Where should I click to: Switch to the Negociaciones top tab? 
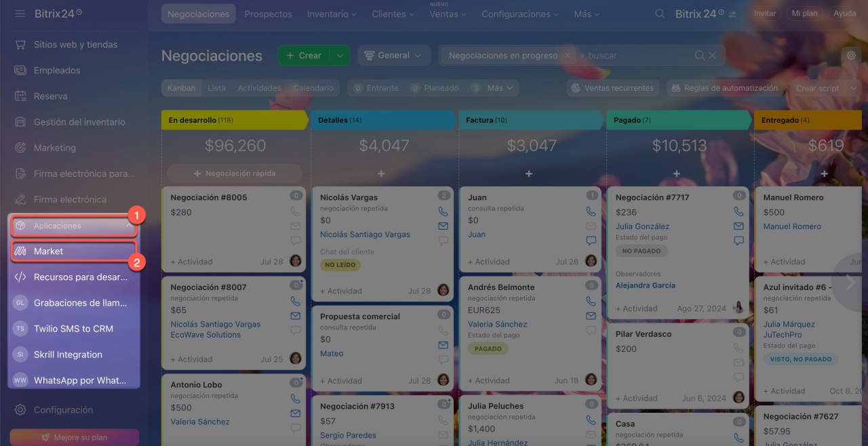(x=199, y=14)
